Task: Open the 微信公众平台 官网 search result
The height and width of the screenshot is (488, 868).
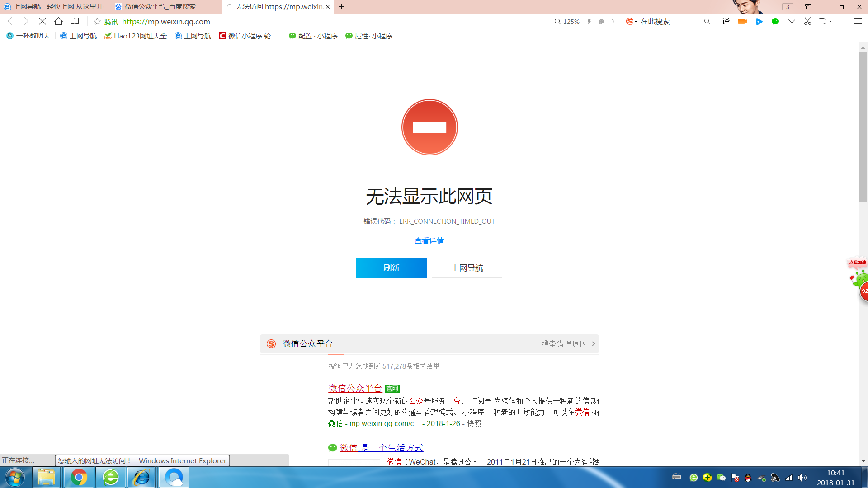Action: [x=355, y=388]
